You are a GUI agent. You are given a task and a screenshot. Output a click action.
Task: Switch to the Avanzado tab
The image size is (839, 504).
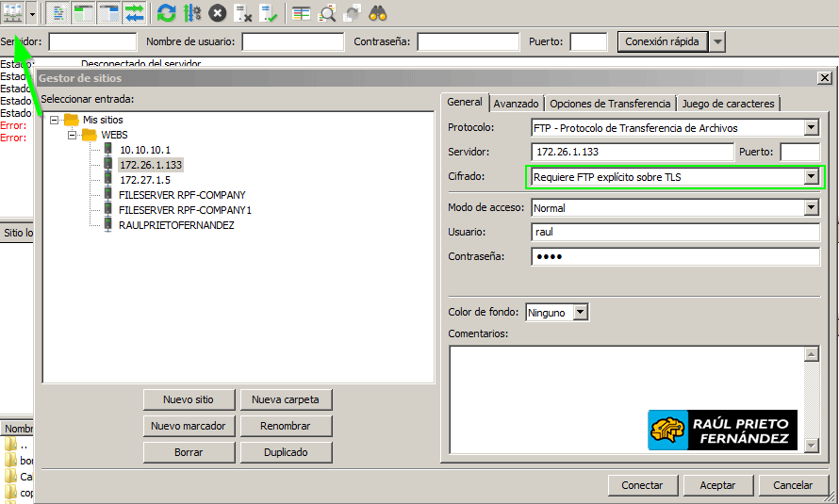click(x=516, y=104)
